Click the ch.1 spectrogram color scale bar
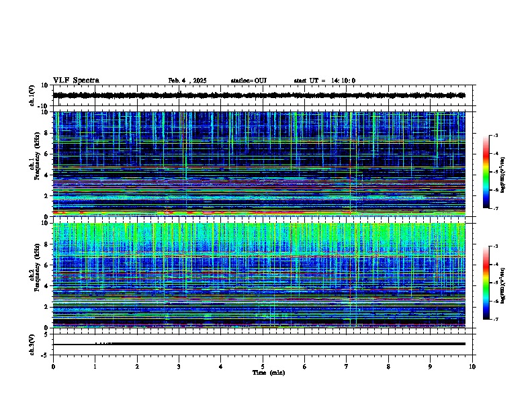The width and height of the screenshot is (532, 411). (486, 172)
